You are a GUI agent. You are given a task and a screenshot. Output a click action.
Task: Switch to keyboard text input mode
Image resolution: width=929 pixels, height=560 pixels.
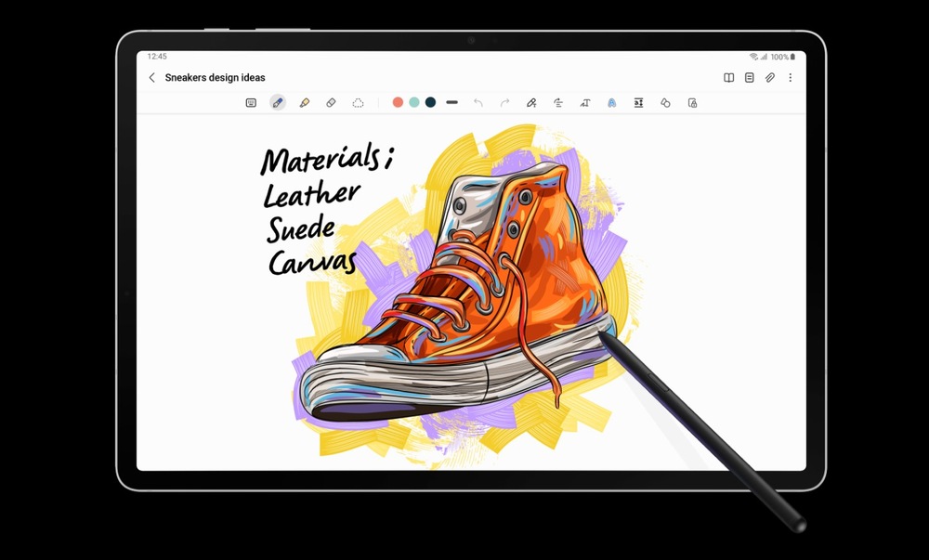pos(251,102)
